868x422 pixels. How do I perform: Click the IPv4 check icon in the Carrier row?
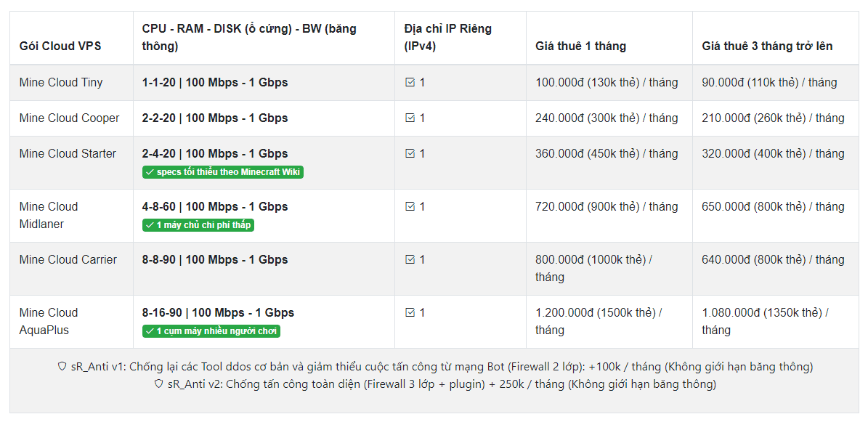tap(410, 260)
